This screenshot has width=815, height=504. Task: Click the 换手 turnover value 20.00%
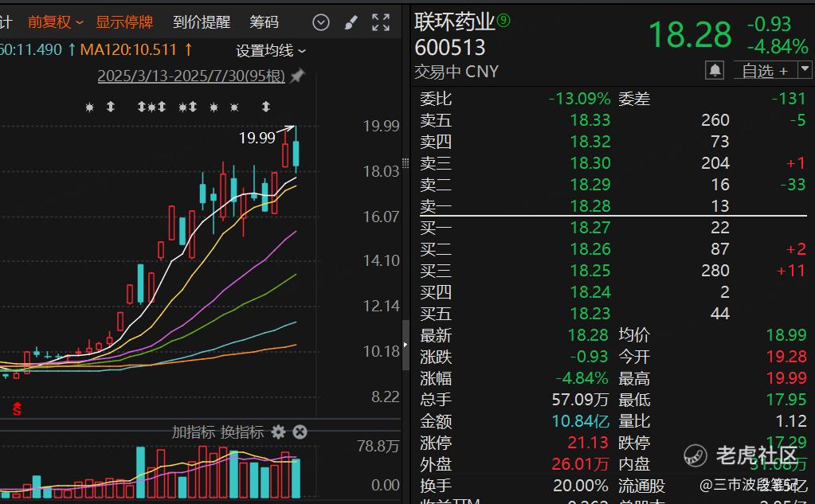(581, 486)
